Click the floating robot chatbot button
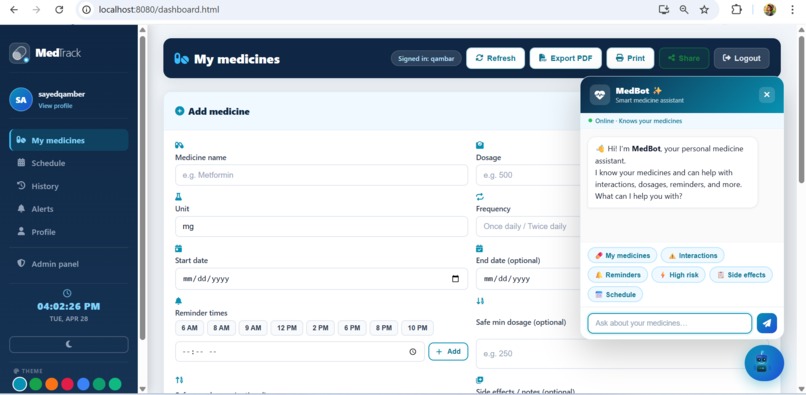 pos(764,363)
